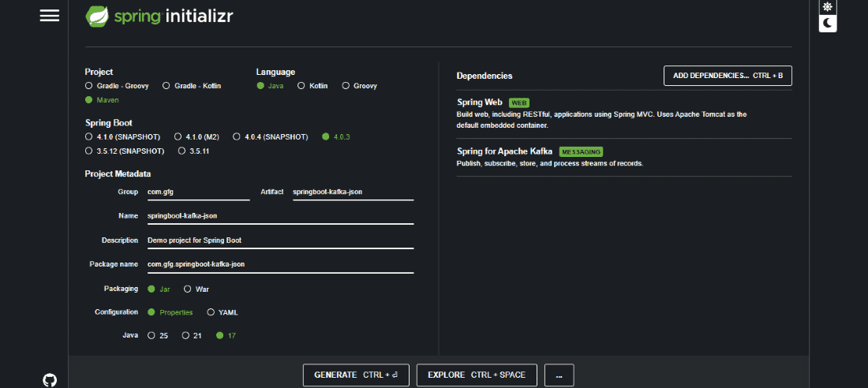Select Spring Boot 3.5.12 (SNAPSHOT)

pyautogui.click(x=125, y=151)
